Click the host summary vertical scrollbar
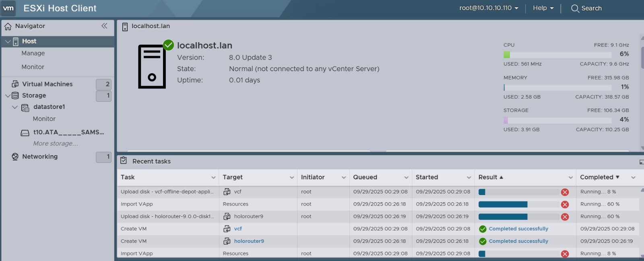 coord(642,58)
